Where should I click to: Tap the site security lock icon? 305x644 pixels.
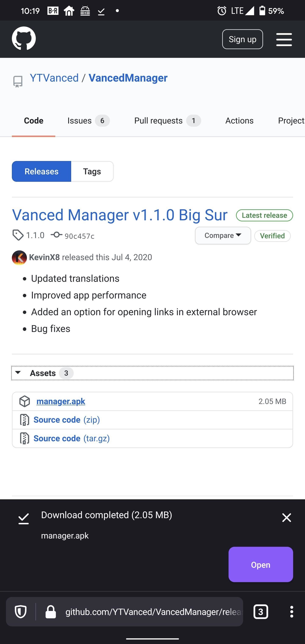(x=50, y=612)
